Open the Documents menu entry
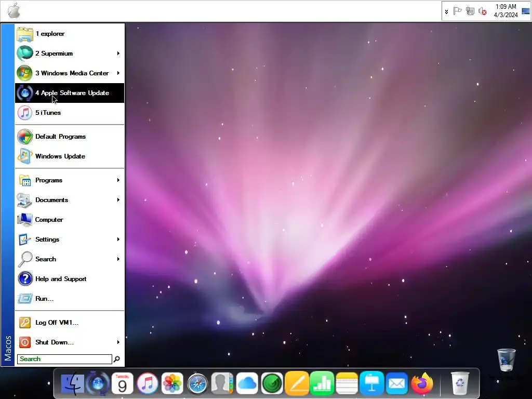 pyautogui.click(x=70, y=200)
